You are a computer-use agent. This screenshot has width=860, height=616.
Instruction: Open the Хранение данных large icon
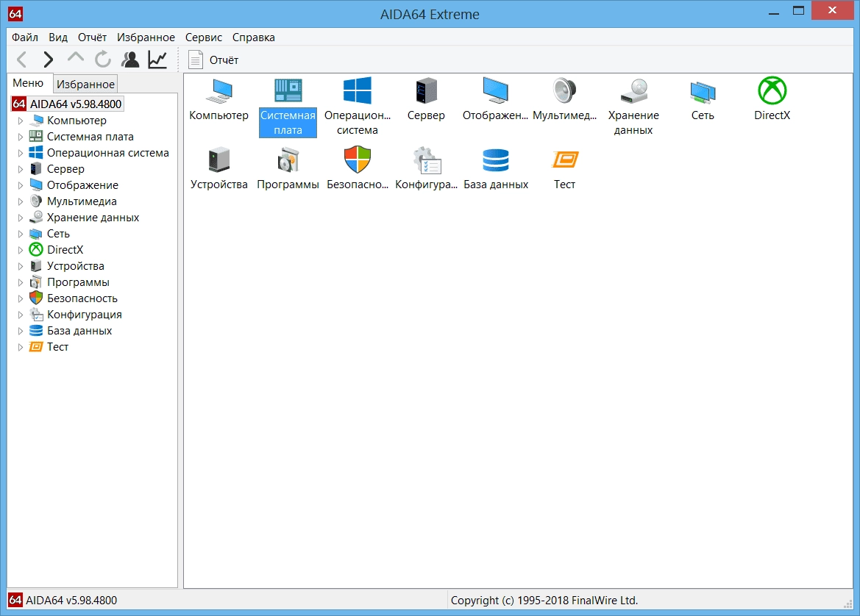633,107
